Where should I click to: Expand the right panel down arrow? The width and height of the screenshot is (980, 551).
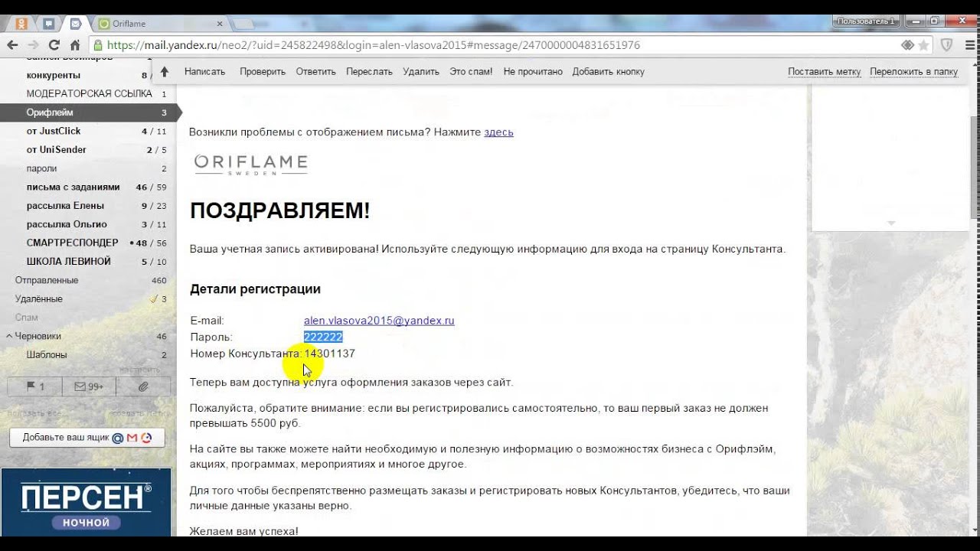(890, 223)
